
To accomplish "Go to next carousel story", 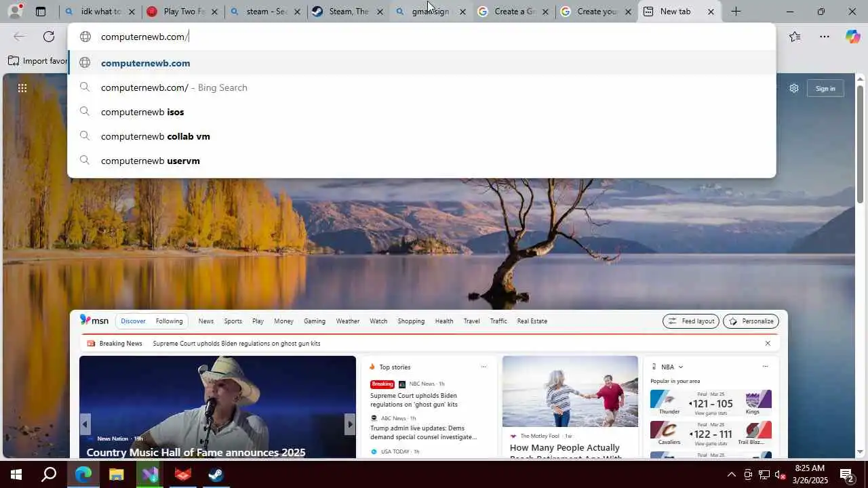I will coord(350,424).
